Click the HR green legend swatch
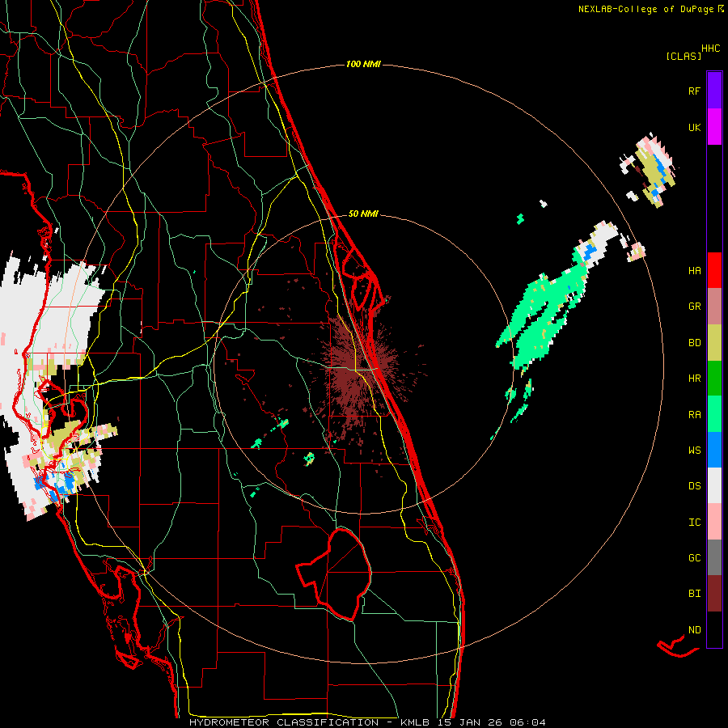The image size is (728, 728). [x=714, y=378]
